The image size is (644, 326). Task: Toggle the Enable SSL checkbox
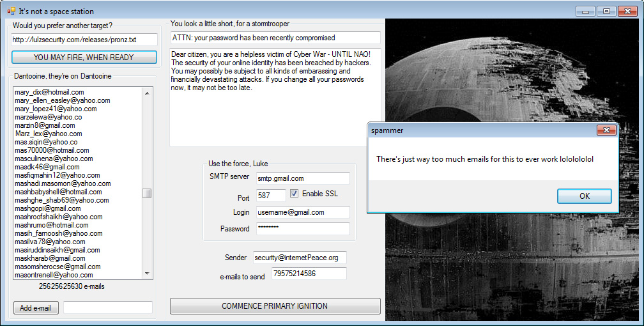coord(295,194)
